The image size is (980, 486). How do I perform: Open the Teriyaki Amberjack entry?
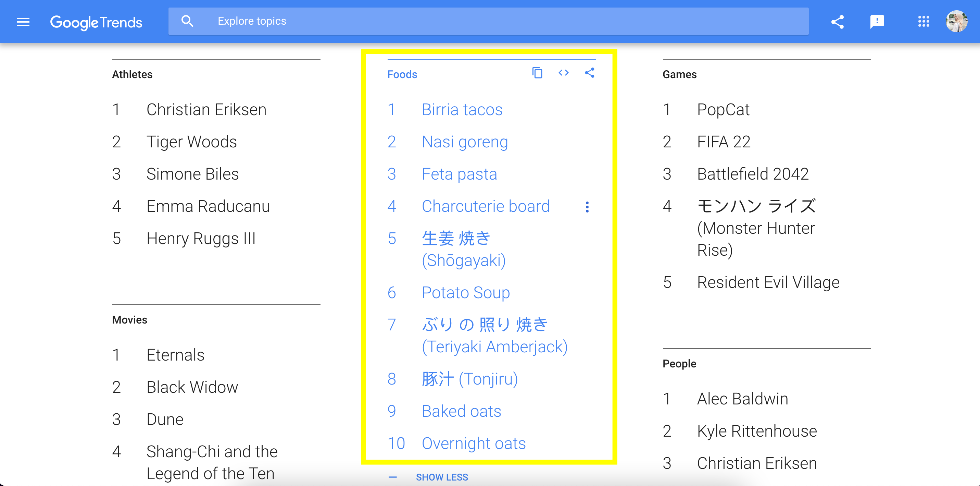494,336
